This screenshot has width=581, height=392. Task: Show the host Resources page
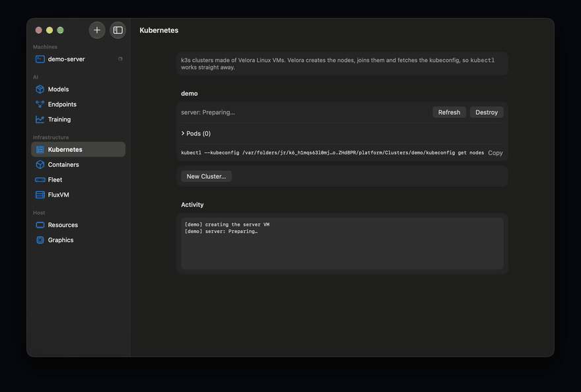pos(78,225)
